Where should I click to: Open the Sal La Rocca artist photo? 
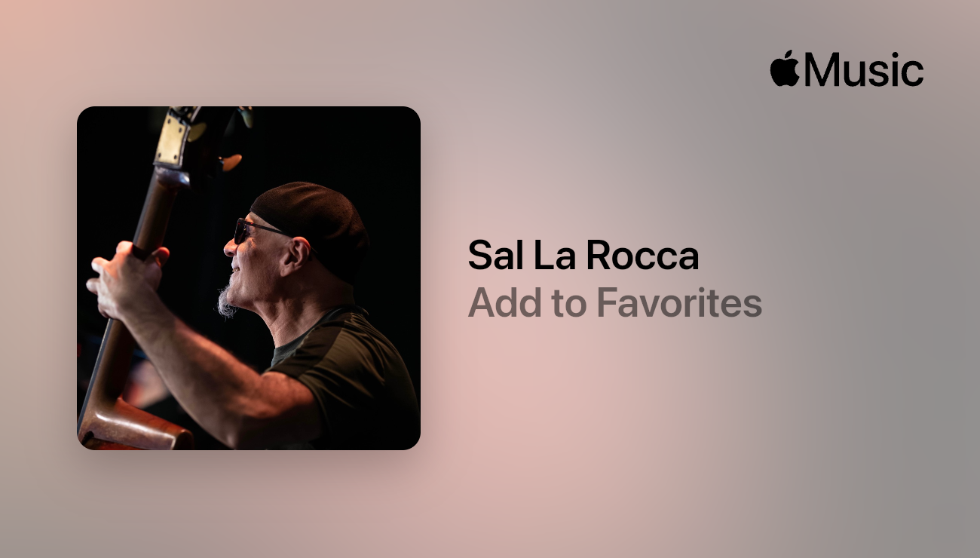[x=249, y=278]
